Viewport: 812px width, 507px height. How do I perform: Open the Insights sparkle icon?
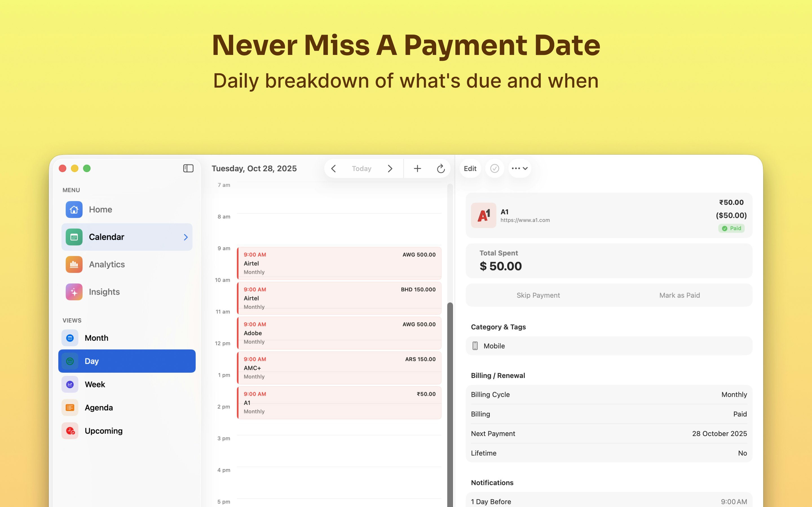[74, 292]
